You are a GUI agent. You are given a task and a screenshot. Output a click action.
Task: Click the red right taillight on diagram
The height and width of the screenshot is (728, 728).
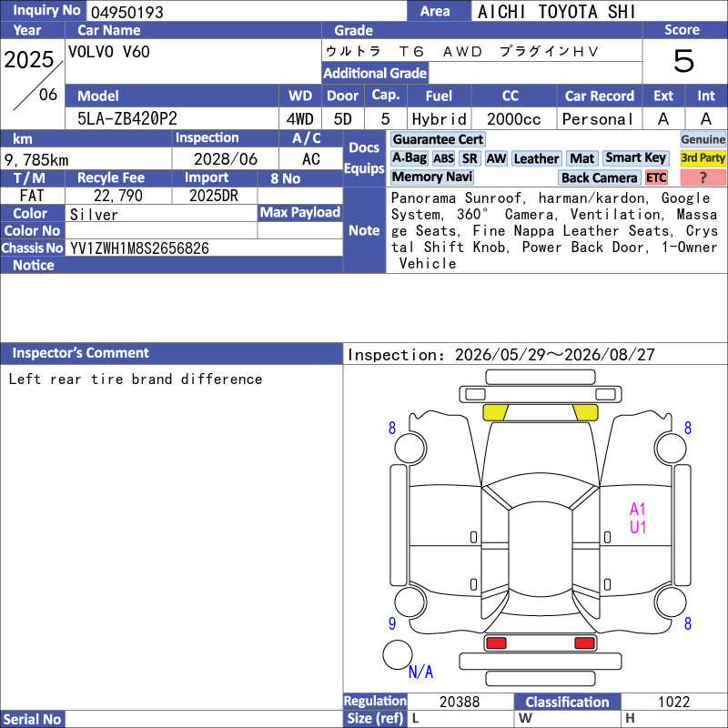(x=584, y=643)
